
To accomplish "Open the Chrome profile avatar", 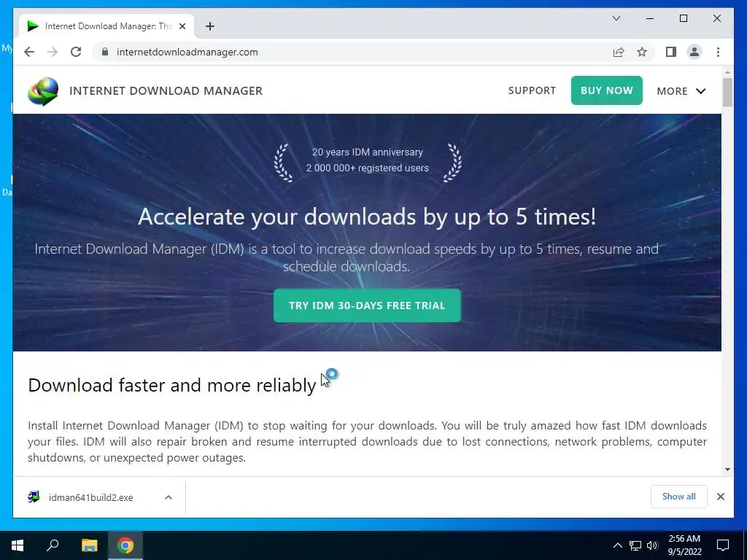I will click(694, 52).
